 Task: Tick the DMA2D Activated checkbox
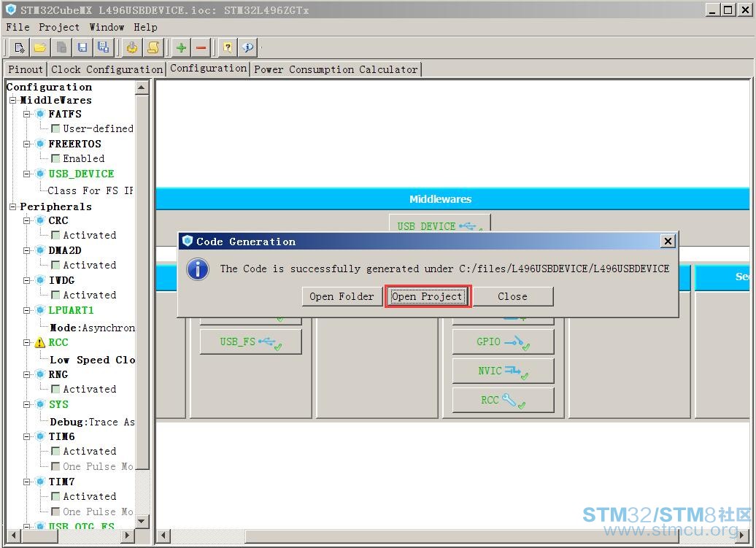click(x=55, y=265)
